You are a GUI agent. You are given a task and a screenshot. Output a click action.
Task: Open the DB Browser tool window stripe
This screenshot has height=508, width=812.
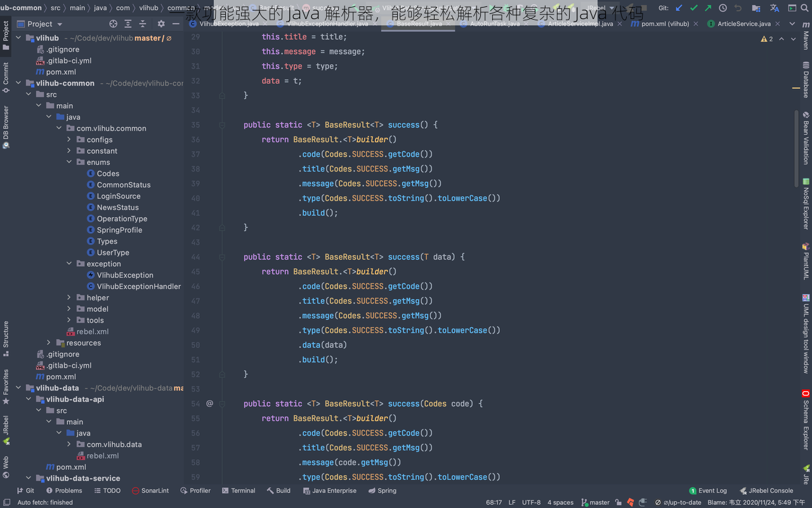[6, 127]
